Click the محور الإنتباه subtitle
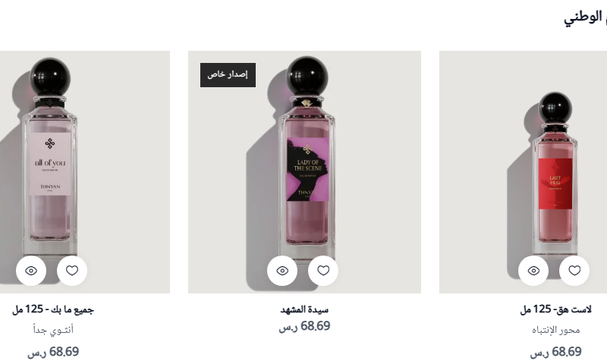The image size is (607, 364). [555, 330]
